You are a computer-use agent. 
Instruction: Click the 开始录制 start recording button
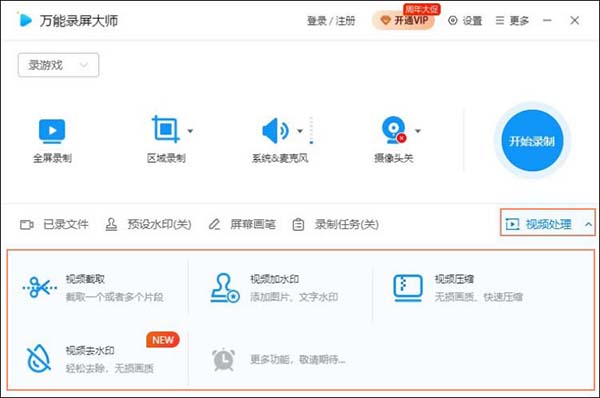tap(532, 141)
